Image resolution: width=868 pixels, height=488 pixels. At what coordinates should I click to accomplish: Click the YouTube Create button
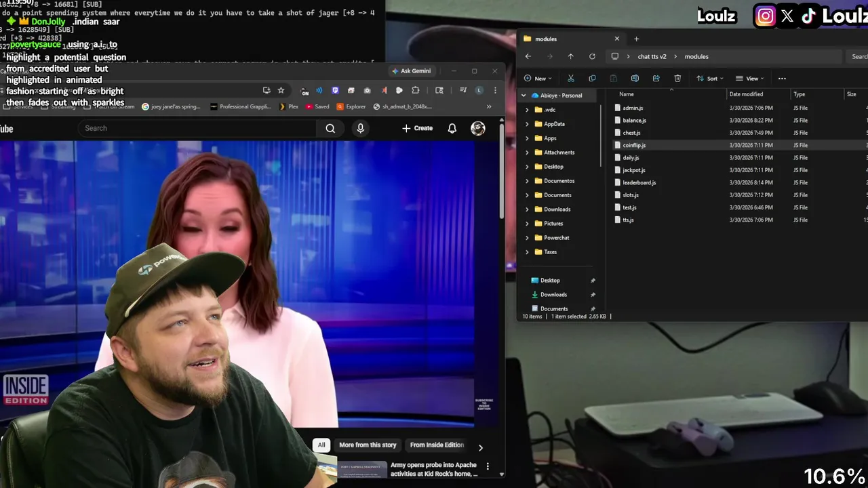click(x=417, y=128)
